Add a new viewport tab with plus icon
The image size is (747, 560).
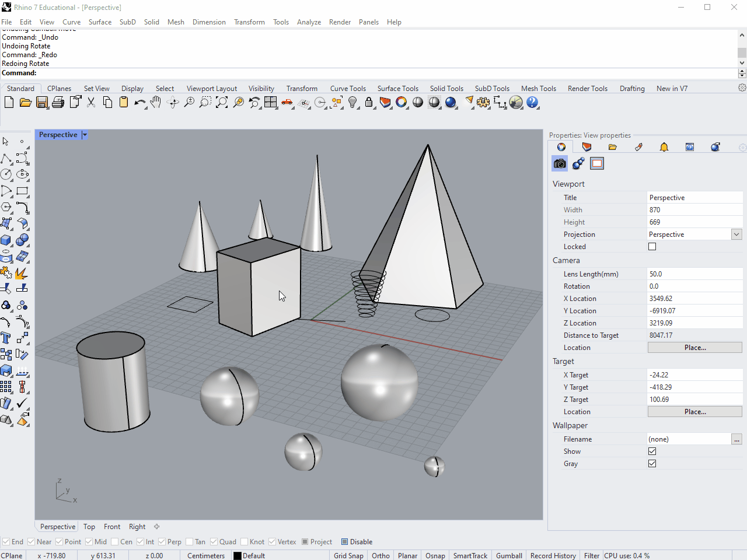pyautogui.click(x=156, y=526)
